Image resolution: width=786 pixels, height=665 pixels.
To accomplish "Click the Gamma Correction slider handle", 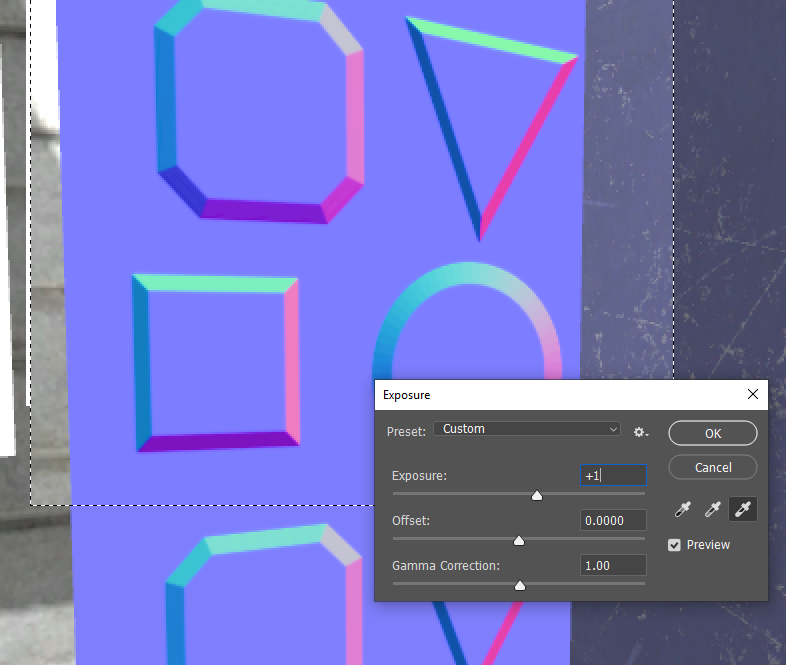I will click(520, 585).
